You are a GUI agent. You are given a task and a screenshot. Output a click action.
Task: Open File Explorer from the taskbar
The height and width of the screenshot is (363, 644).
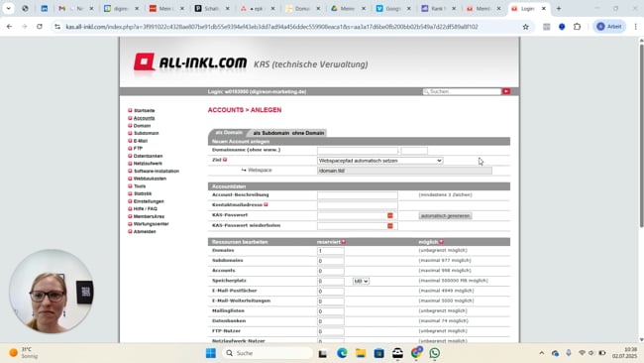361,353
